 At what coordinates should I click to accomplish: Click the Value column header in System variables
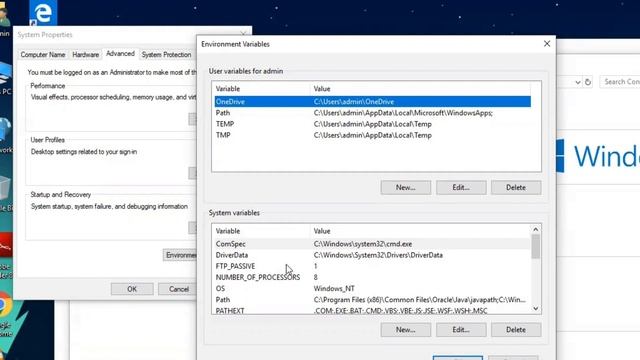420,231
